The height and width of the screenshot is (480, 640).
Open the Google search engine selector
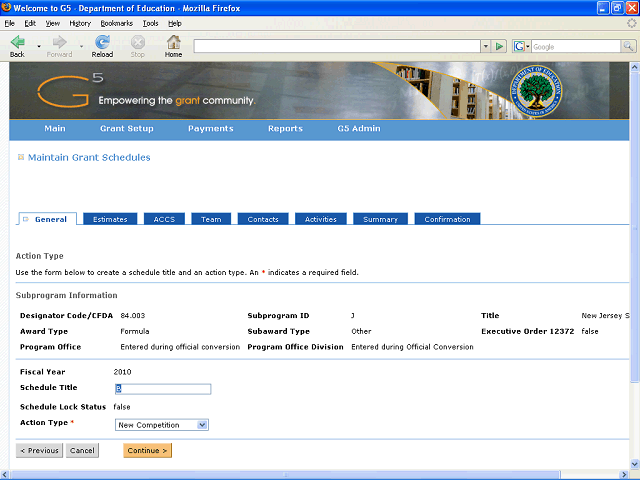(x=521, y=47)
